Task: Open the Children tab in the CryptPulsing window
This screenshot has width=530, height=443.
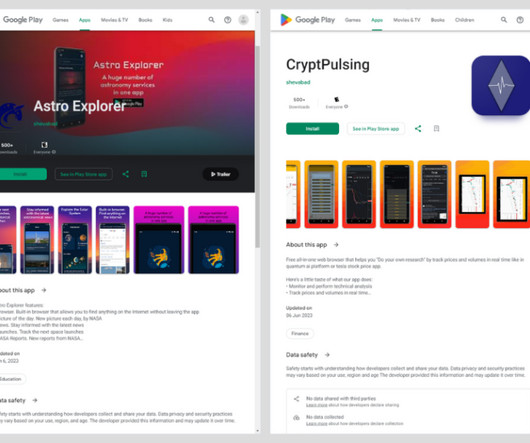Action: [465, 20]
